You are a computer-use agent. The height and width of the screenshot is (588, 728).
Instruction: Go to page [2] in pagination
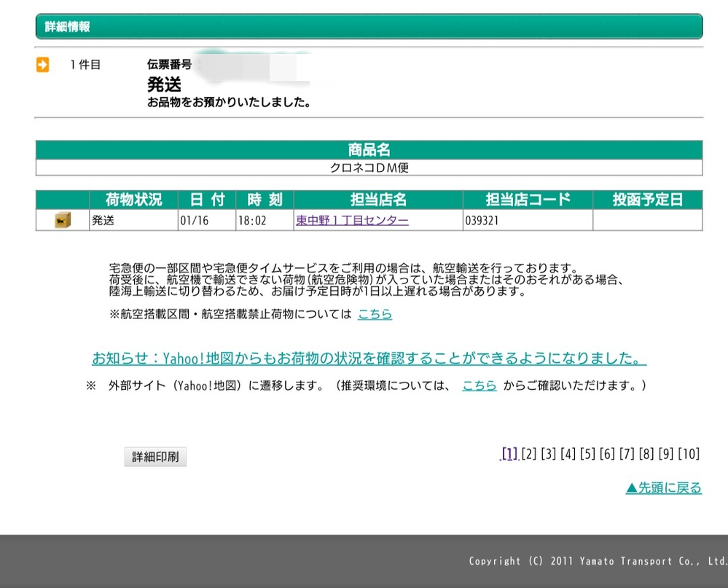(529, 454)
